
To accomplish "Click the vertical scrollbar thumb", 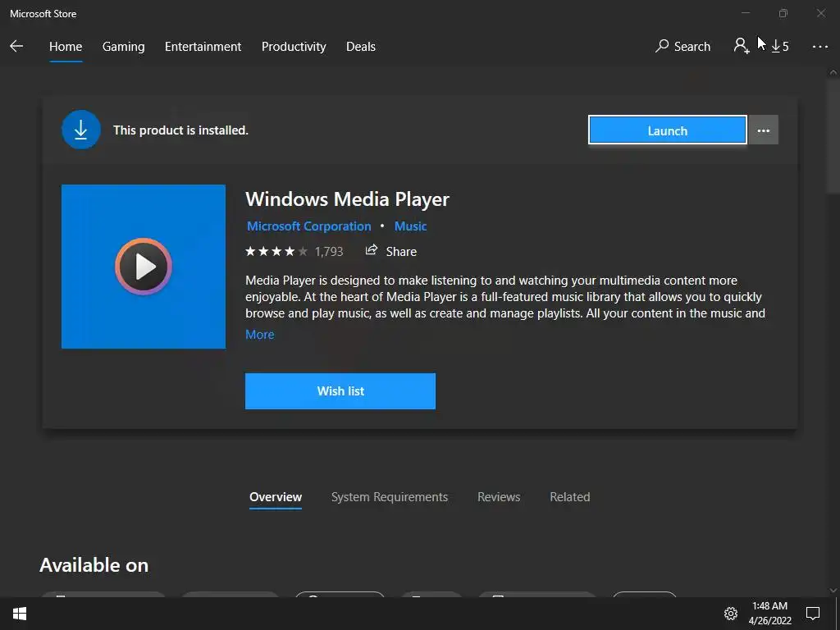I will [x=833, y=137].
